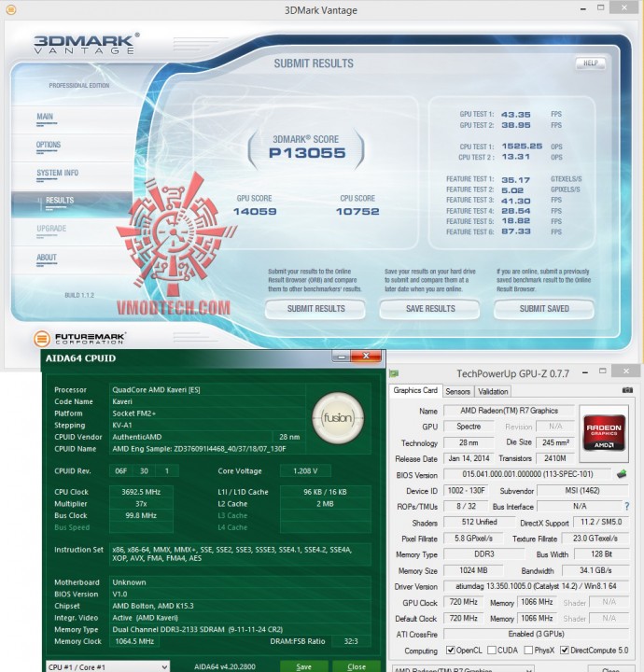Image resolution: width=644 pixels, height=672 pixels.
Task: Toggle the PhysX checkbox in GPU-Z
Action: pyautogui.click(x=529, y=651)
